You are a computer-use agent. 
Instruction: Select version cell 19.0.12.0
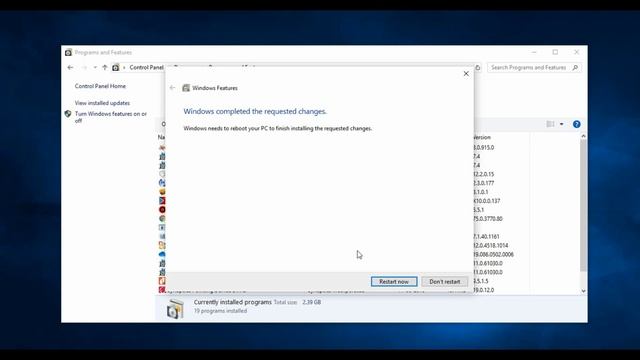coord(484,290)
